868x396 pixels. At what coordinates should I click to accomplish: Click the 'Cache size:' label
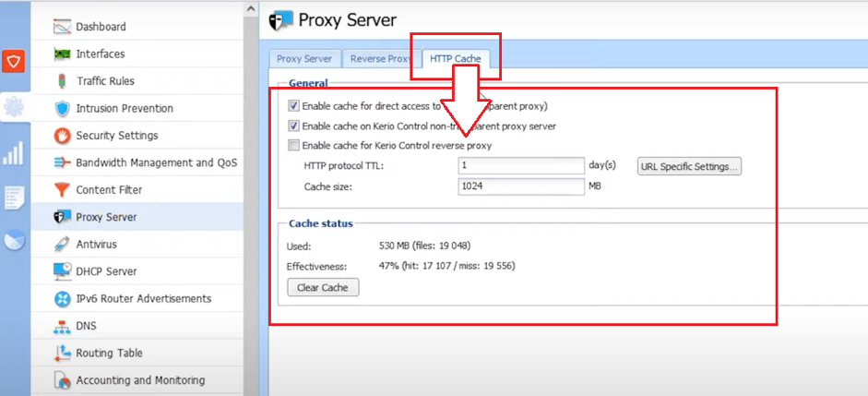[x=328, y=186]
